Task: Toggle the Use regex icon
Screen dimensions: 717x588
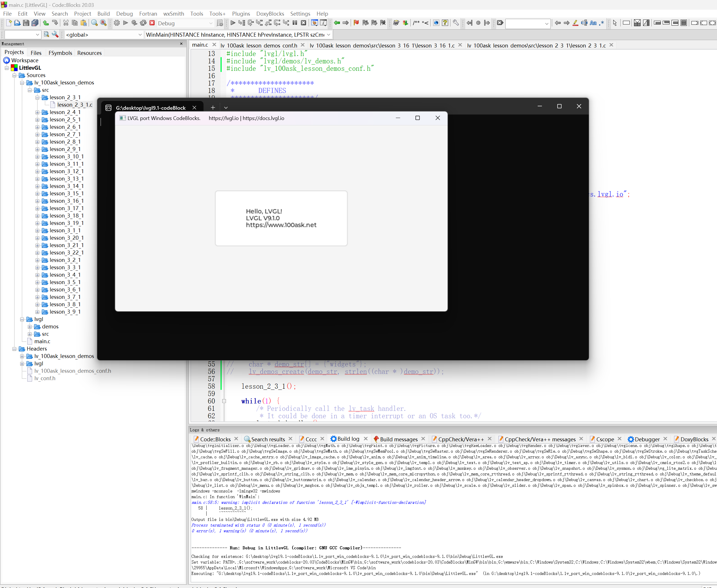Action: tap(602, 23)
